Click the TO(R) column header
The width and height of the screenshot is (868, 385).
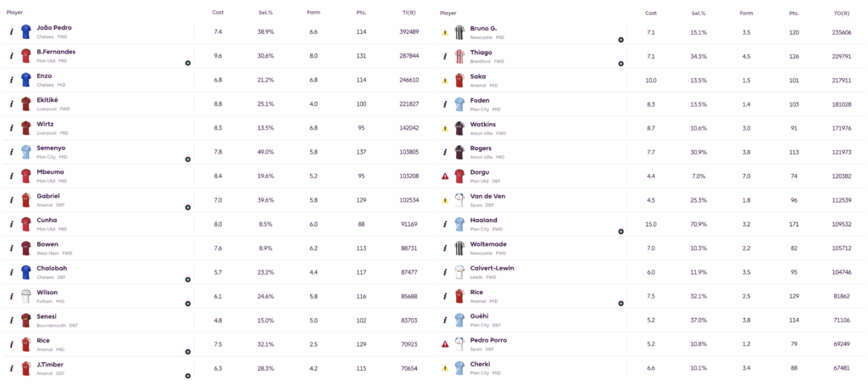[843, 13]
